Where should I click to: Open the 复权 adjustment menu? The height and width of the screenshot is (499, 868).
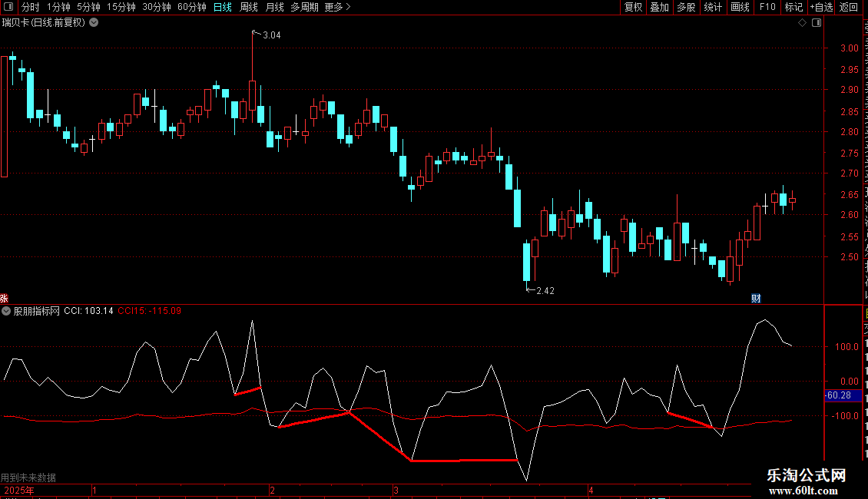[633, 7]
